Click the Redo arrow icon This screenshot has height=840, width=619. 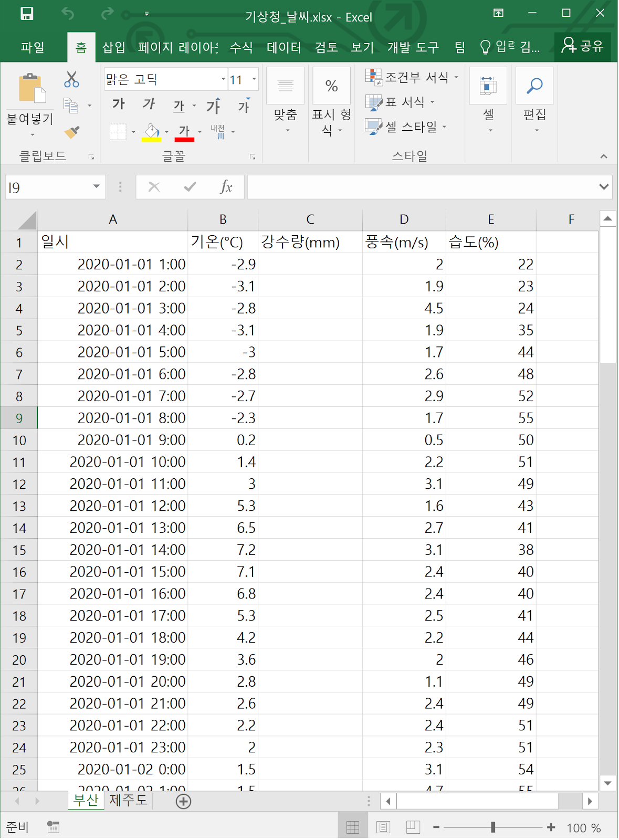(x=107, y=14)
